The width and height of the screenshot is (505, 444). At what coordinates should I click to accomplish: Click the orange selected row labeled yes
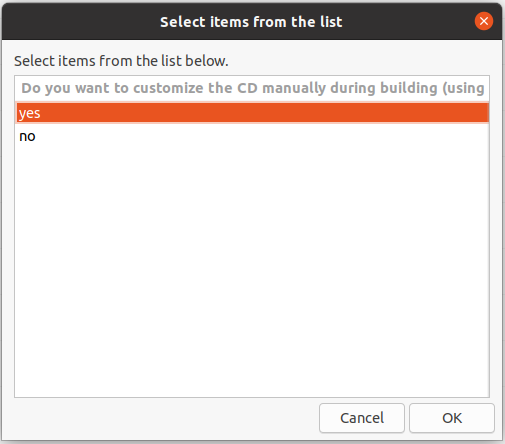pos(252,113)
